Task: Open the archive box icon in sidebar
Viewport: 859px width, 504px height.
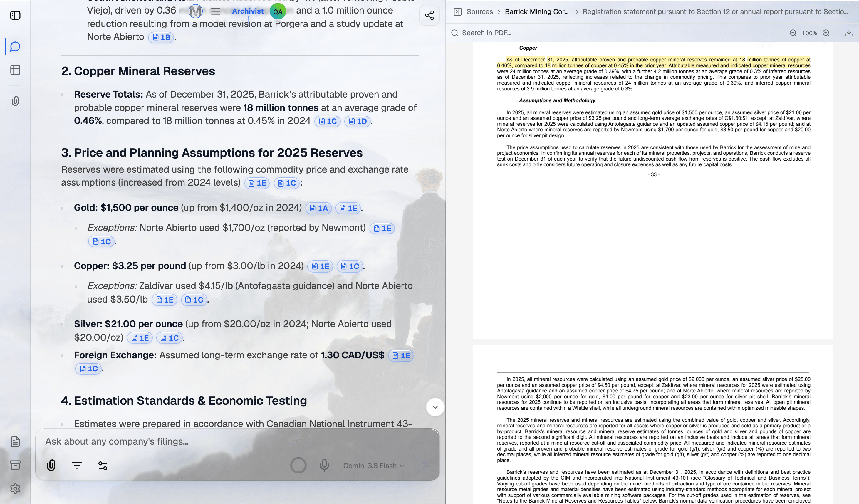Action: click(15, 465)
